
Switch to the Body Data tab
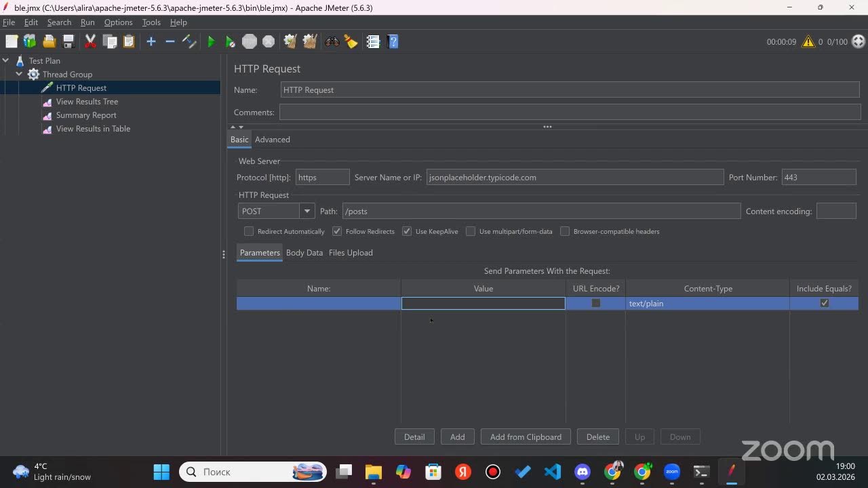coord(304,252)
